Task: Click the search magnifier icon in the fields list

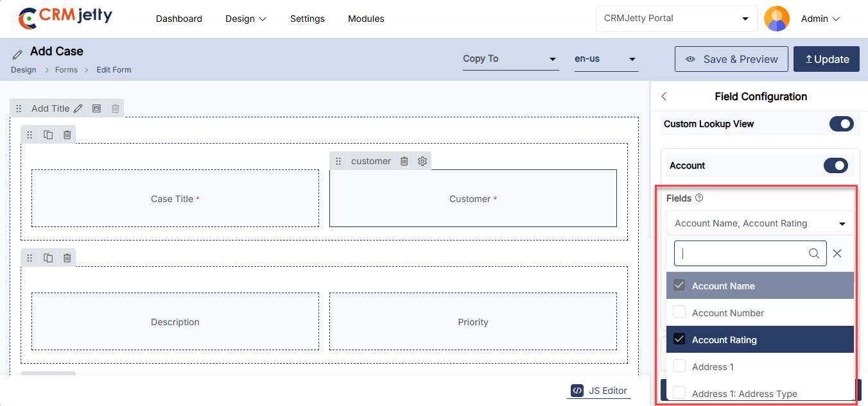Action: coord(814,253)
